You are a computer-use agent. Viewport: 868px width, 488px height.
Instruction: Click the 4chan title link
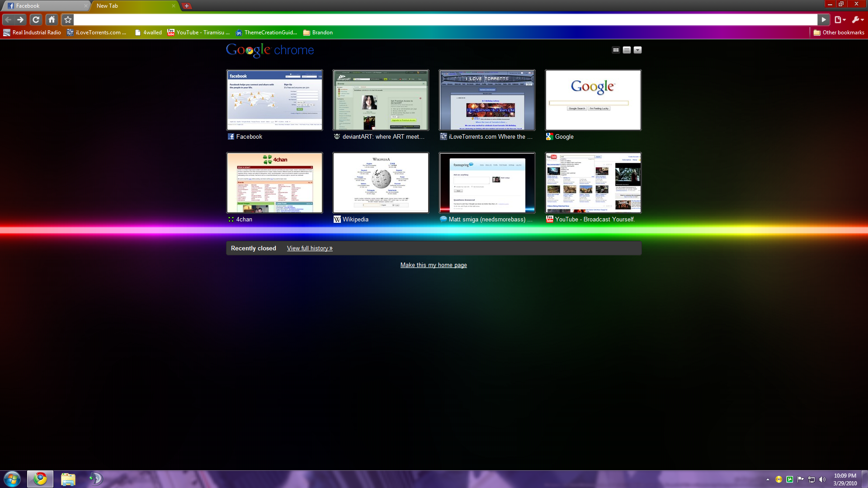tap(244, 219)
